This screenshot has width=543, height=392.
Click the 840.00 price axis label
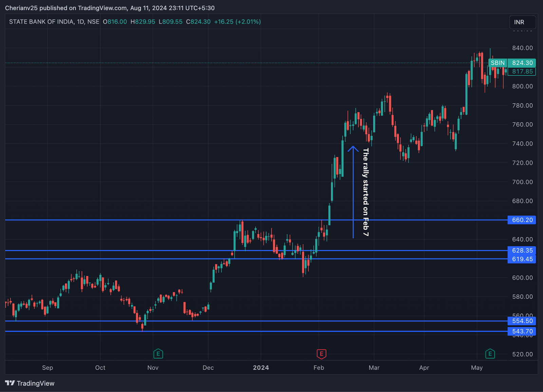click(x=522, y=48)
